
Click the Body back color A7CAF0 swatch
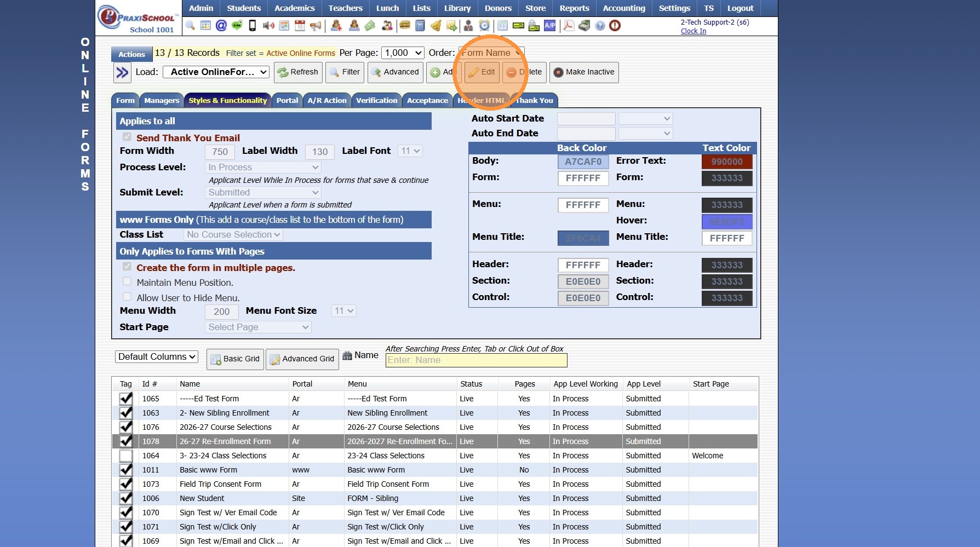[583, 162]
